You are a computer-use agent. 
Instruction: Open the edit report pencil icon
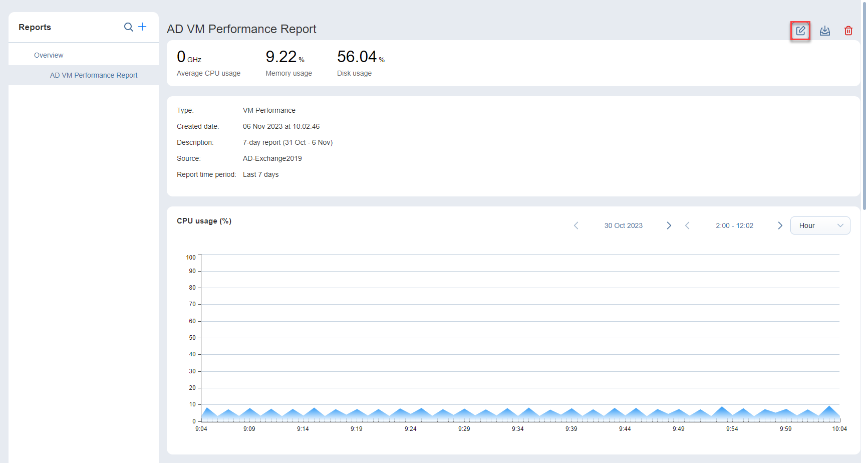pos(800,31)
